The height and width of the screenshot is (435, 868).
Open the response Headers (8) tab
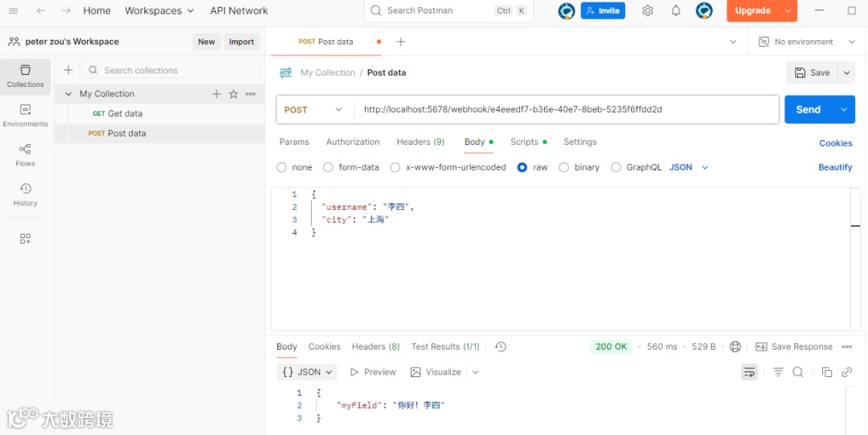click(x=375, y=347)
